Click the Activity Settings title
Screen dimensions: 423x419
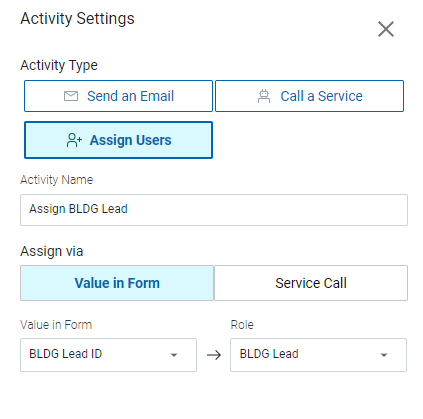(77, 18)
